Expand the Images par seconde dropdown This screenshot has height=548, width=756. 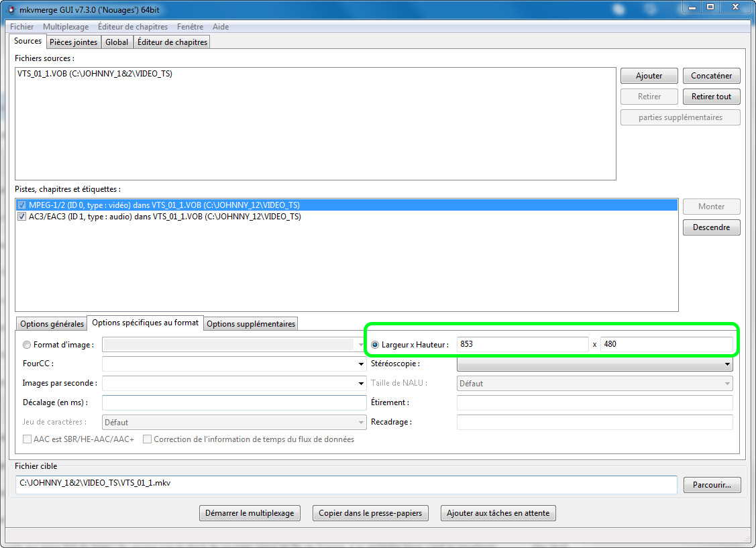point(361,384)
